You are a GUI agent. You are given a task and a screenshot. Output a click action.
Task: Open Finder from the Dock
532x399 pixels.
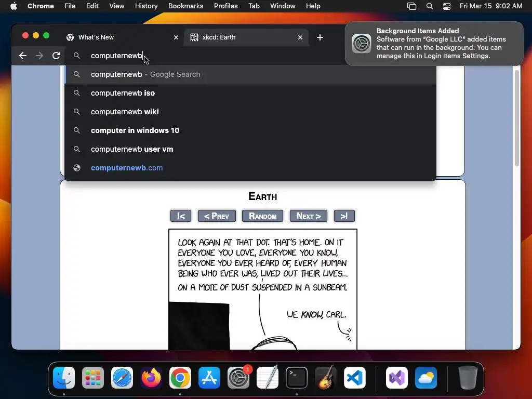coord(64,378)
